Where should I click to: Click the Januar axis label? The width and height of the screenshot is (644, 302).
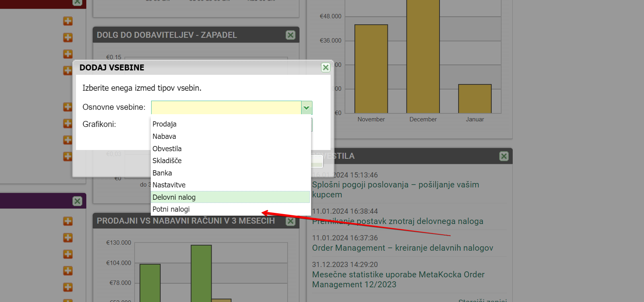[x=475, y=119]
